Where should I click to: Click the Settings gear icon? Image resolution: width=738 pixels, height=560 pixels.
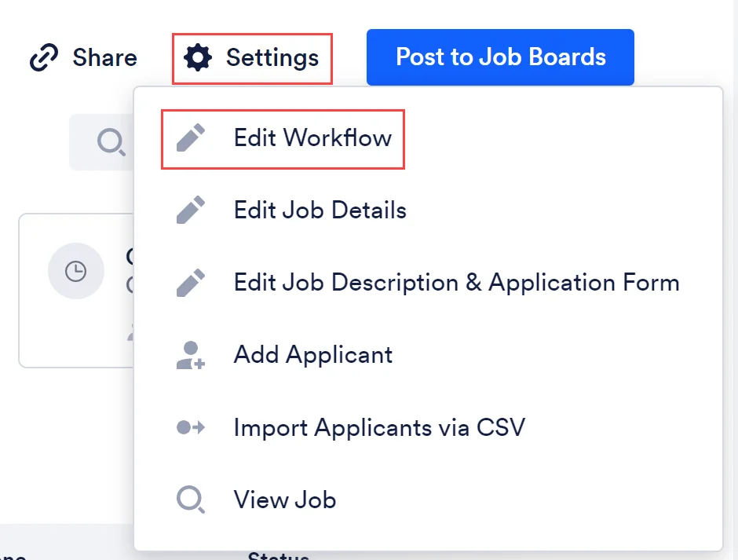point(198,57)
